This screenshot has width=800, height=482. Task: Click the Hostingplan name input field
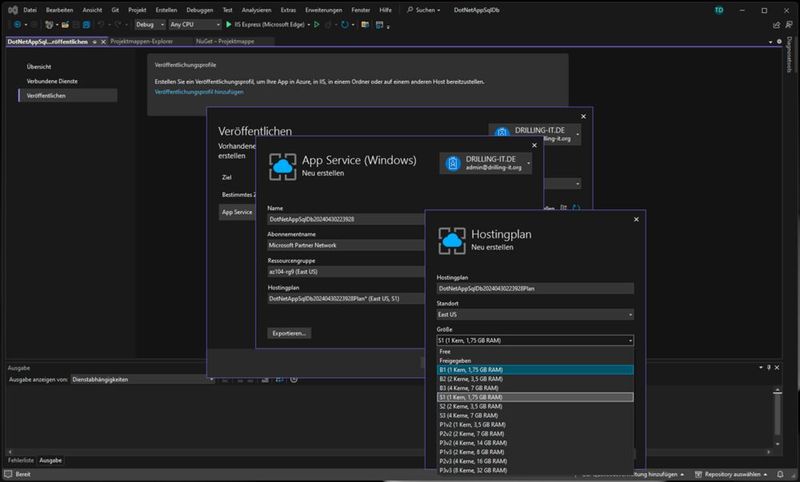pos(535,289)
